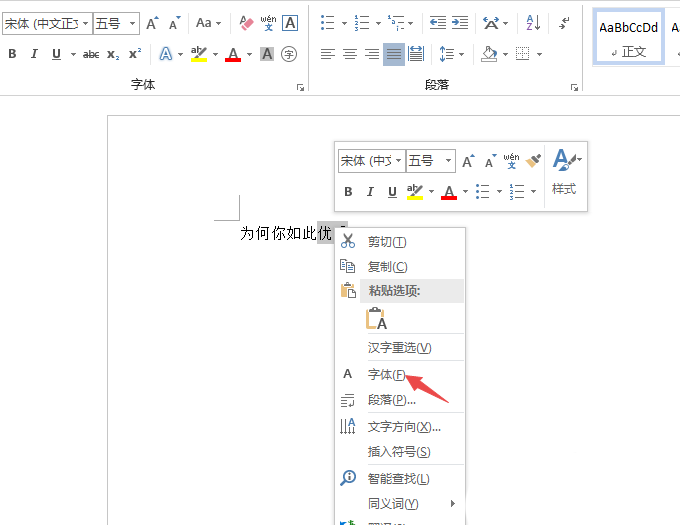
Task: Expand the borders dropdown arrow
Action: pos(539,54)
